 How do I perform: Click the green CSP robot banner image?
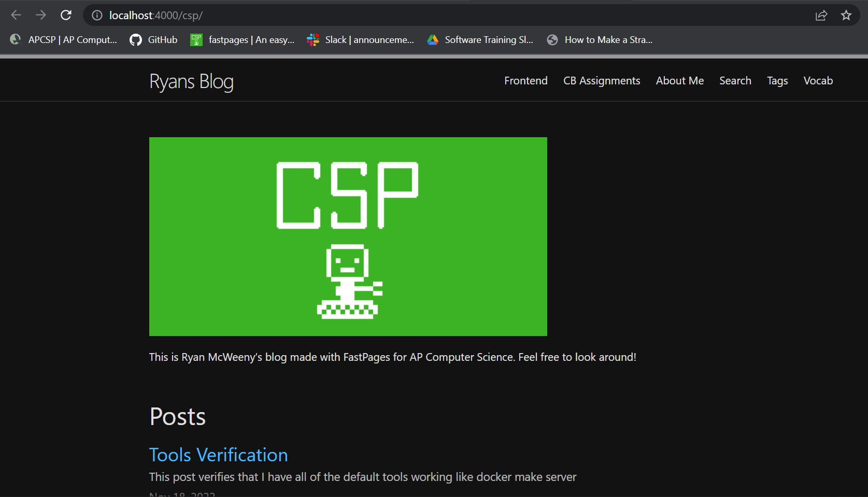(x=348, y=237)
